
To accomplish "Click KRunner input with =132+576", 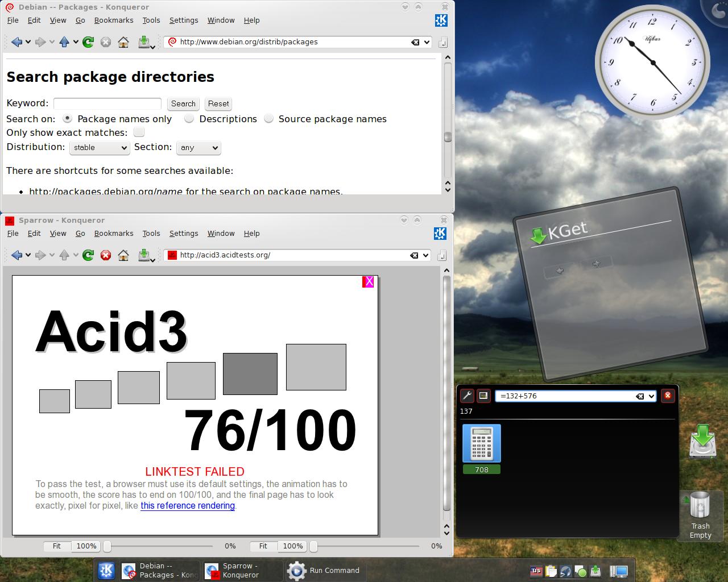I will pos(576,396).
